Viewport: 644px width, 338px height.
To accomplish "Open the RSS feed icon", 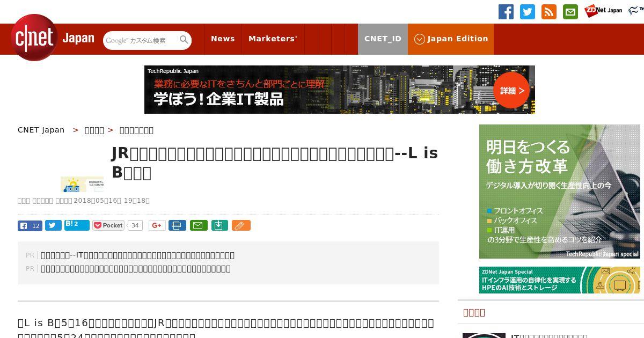I will coord(549,12).
